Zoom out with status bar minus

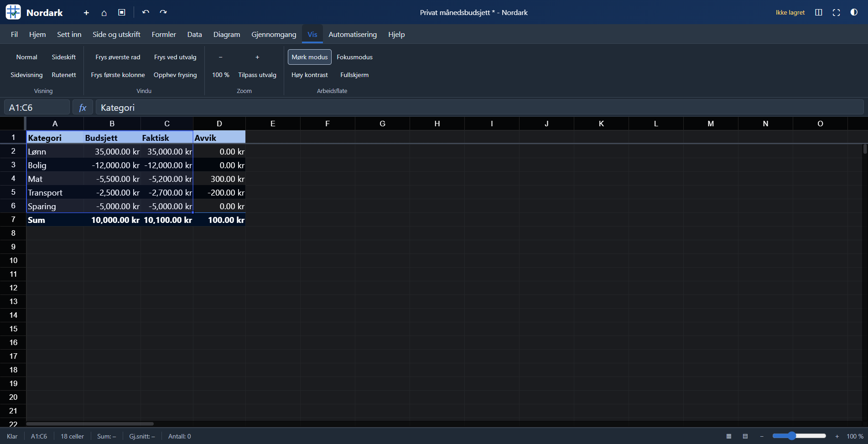pyautogui.click(x=762, y=436)
